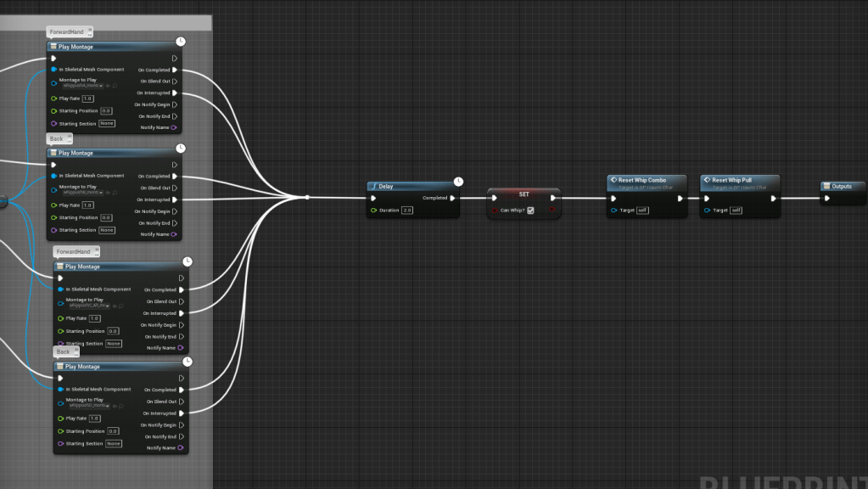Open Montage to Play dropdown in second Play Montage
The width and height of the screenshot is (868, 489).
tap(101, 193)
